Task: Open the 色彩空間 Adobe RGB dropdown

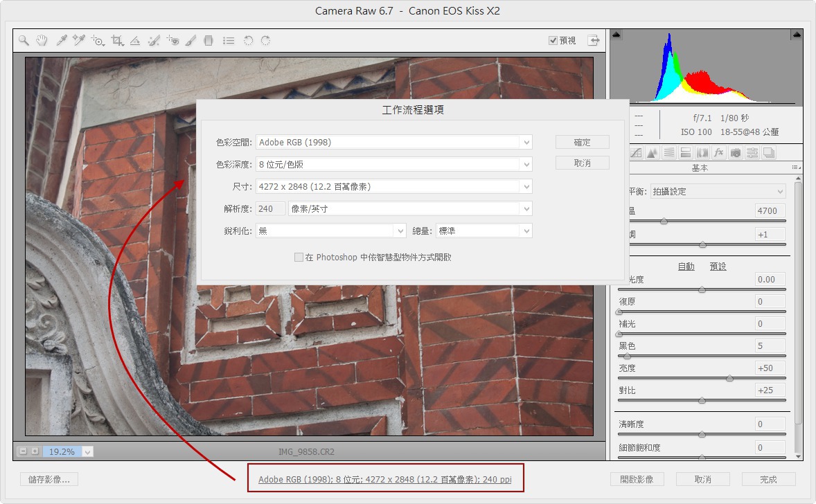Action: tap(394, 142)
